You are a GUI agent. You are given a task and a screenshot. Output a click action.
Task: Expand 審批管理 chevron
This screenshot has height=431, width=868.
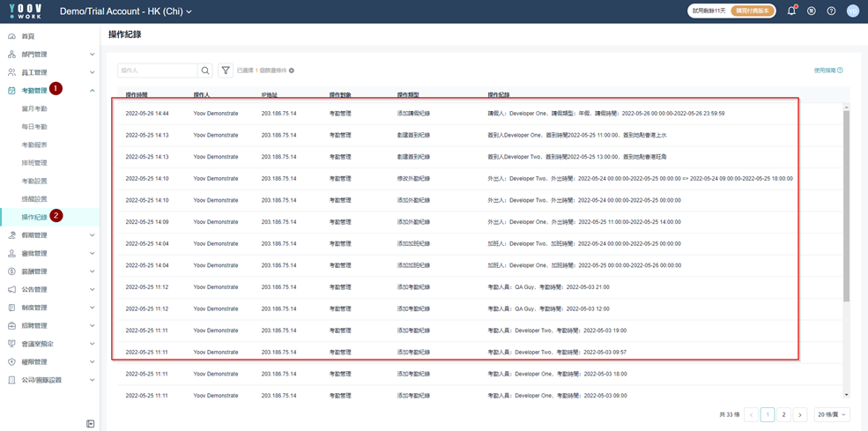click(93, 253)
